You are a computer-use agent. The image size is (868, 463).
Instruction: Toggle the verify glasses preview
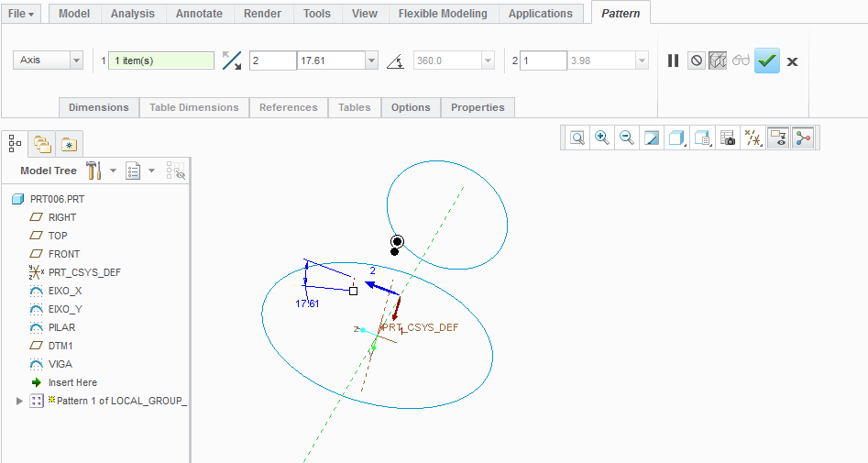pyautogui.click(x=740, y=60)
